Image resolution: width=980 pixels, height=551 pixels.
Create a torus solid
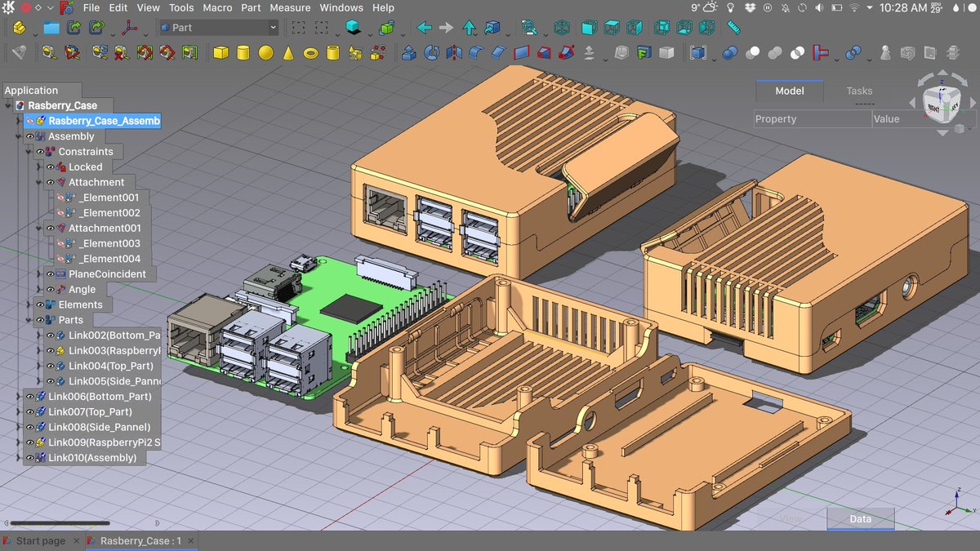(x=310, y=53)
